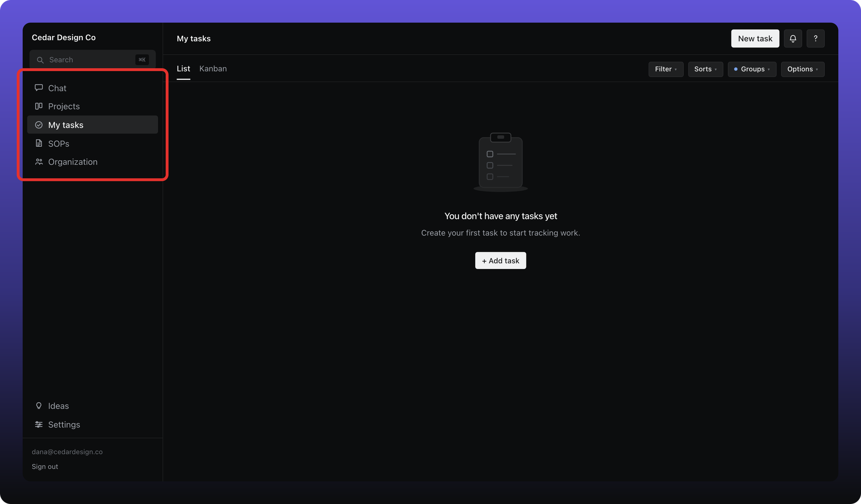This screenshot has width=861, height=504.
Task: Open Ideas from the sidebar
Action: pyautogui.click(x=93, y=406)
